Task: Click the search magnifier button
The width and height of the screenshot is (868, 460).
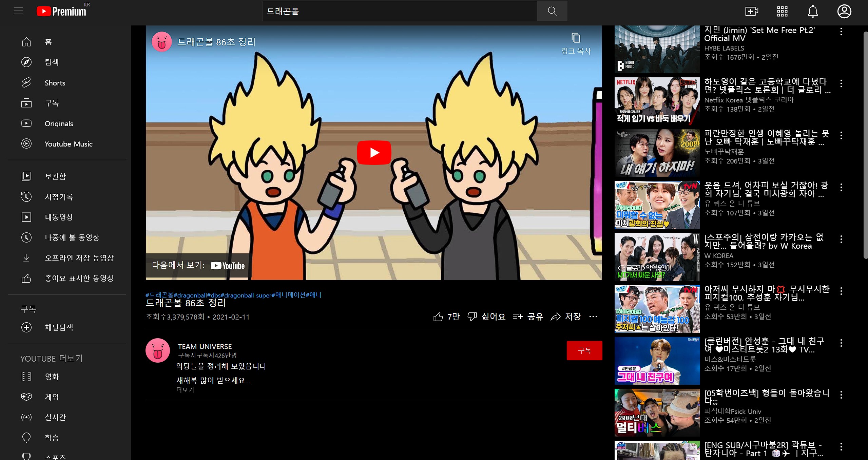Action: (552, 11)
